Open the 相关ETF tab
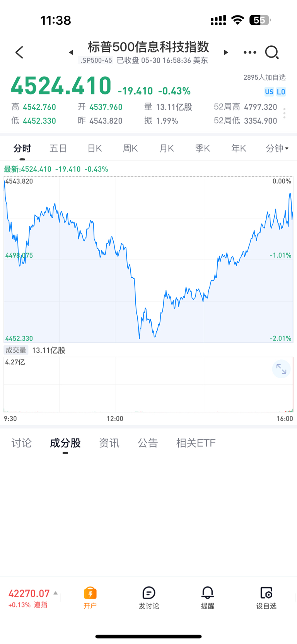Screen dimensions: 297x644 pos(196,443)
